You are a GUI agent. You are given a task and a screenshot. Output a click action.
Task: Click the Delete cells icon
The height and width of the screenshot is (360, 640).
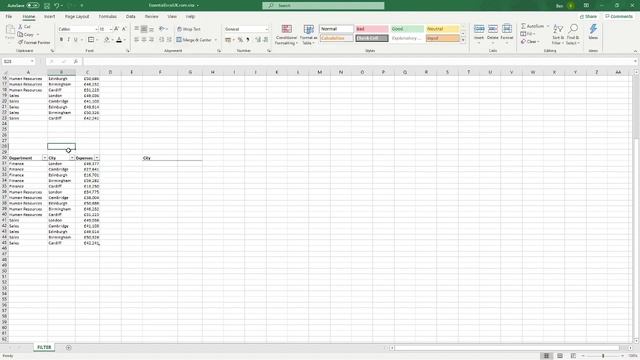493,29
